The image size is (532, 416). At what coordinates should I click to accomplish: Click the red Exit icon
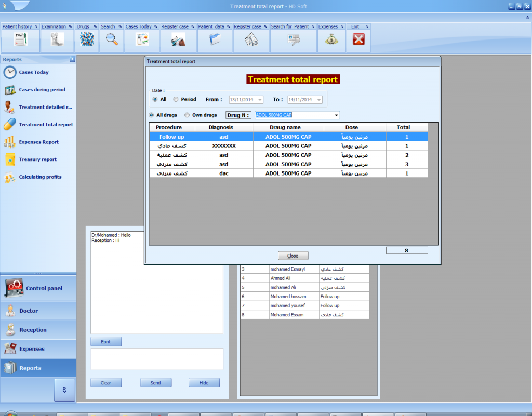tap(358, 39)
